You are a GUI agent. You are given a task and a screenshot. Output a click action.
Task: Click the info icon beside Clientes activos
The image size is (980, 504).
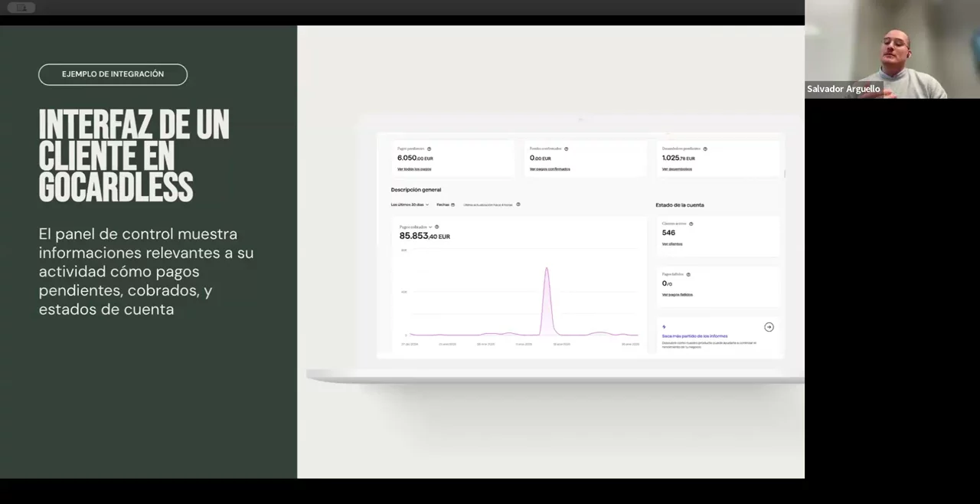[x=691, y=224]
